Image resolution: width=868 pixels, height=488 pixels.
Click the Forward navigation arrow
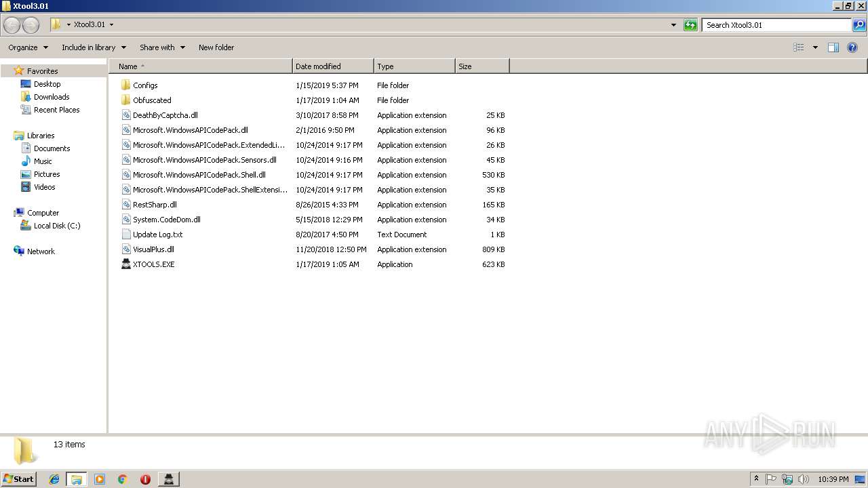coord(31,25)
